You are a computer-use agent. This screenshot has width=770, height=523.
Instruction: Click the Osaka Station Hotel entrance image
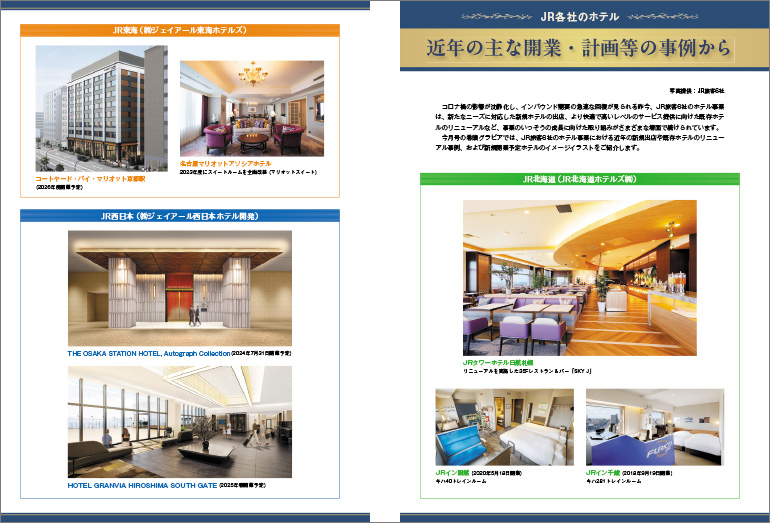180,288
